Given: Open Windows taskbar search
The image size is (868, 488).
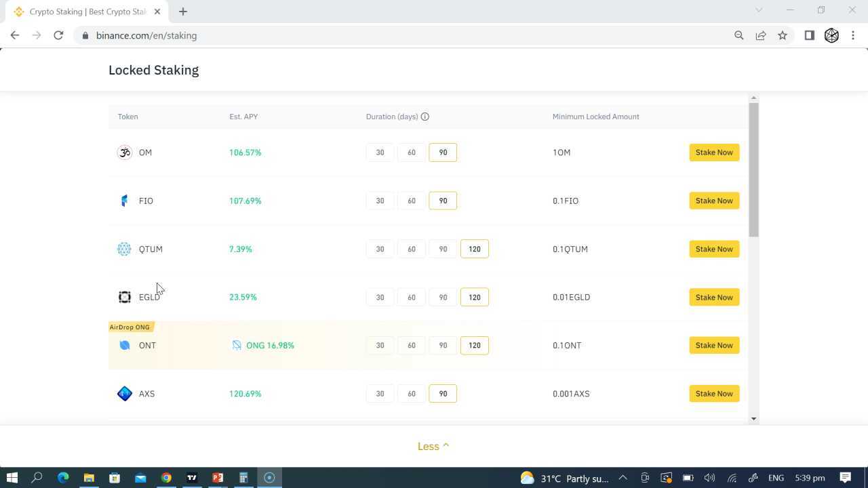Looking at the screenshot, I should [37, 478].
